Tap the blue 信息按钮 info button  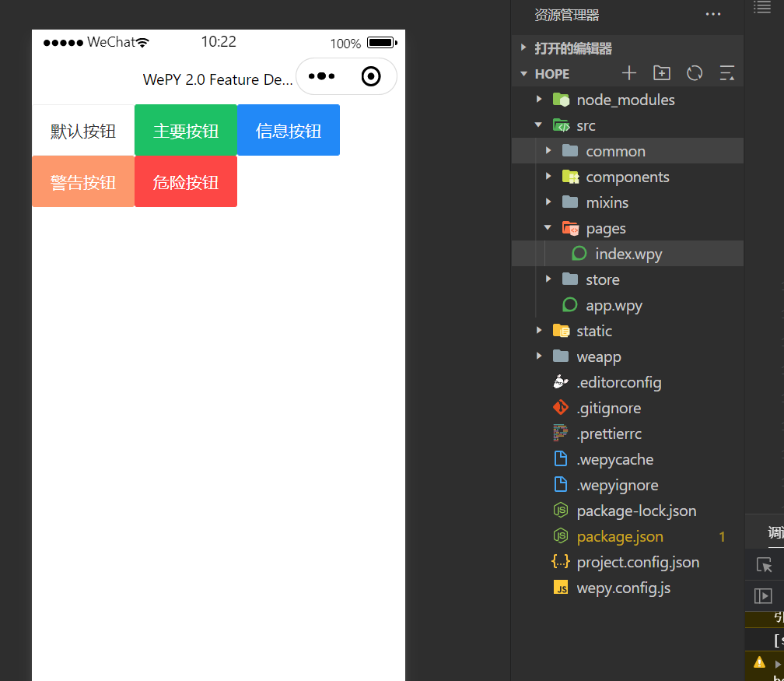coord(289,131)
